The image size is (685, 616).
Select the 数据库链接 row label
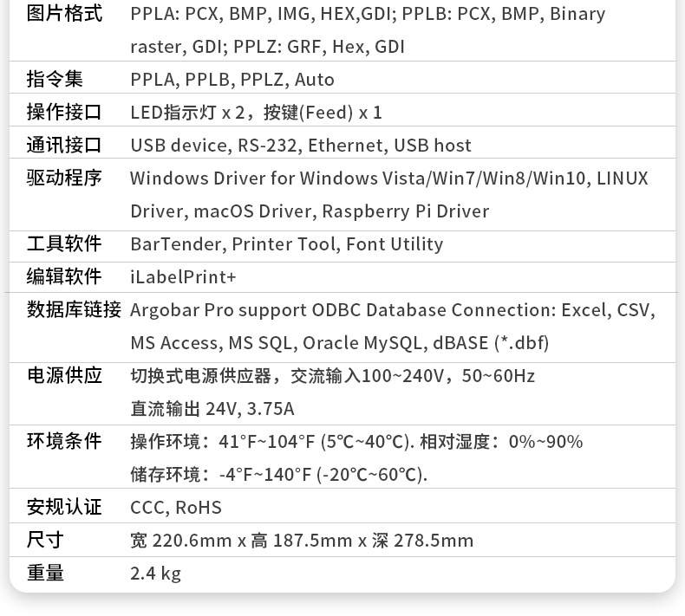click(x=74, y=309)
